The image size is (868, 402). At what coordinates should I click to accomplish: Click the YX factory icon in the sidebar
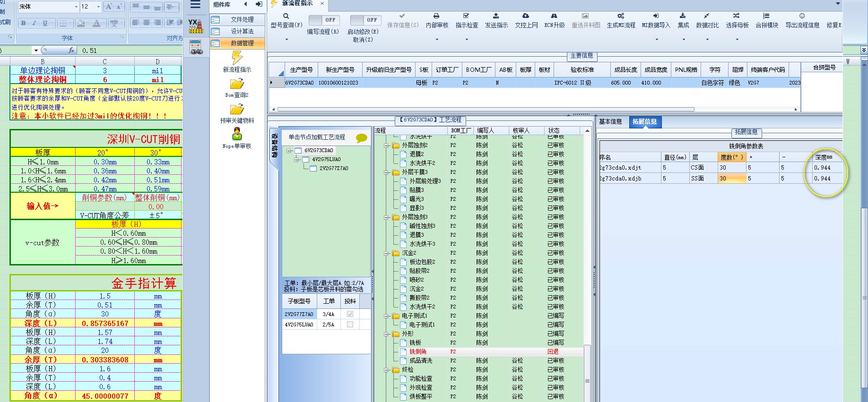[x=195, y=26]
